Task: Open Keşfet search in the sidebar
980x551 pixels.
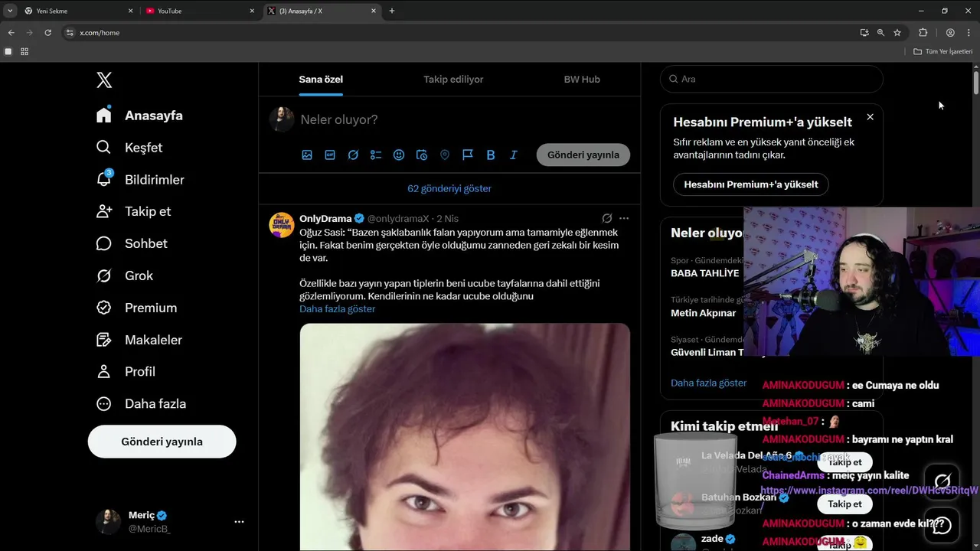Action: pos(129,147)
